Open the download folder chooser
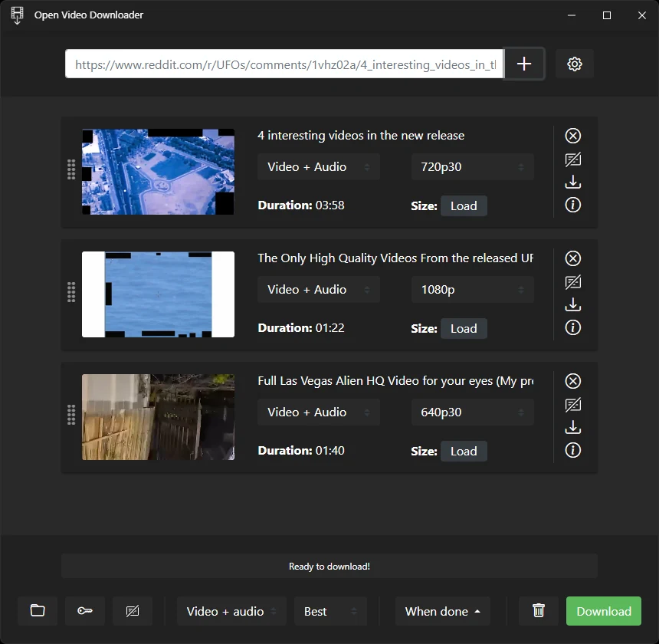The height and width of the screenshot is (644, 659). click(38, 611)
